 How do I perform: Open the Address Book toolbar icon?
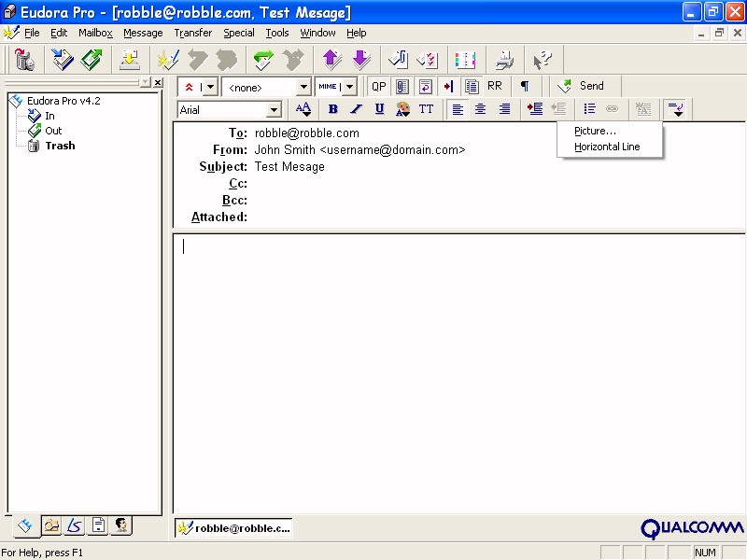[465, 60]
